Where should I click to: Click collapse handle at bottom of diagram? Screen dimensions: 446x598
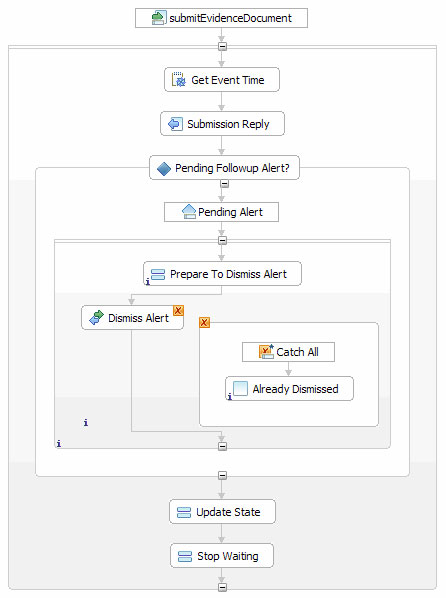pos(222,587)
